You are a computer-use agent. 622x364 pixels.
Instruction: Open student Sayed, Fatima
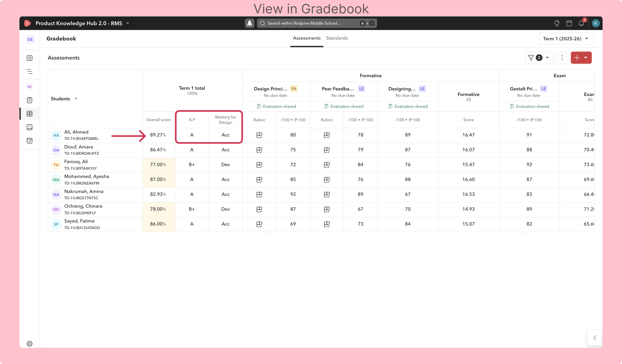coord(79,221)
